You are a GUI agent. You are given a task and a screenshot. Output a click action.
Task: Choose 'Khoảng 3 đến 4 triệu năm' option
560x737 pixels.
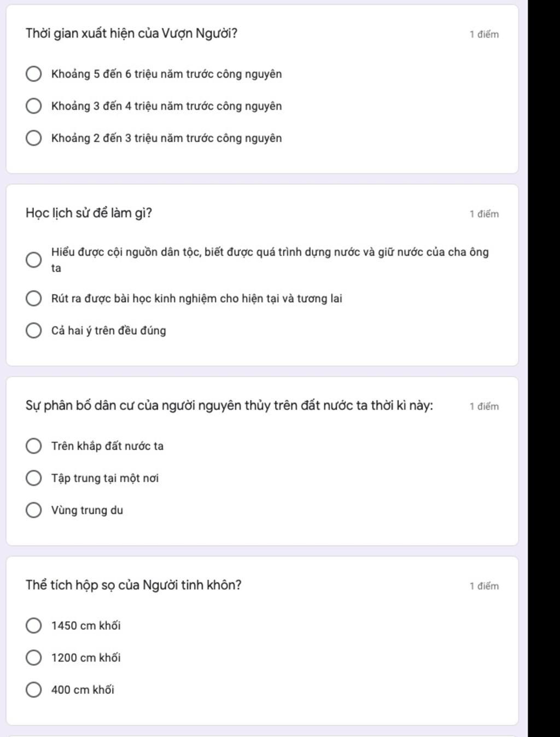34,106
